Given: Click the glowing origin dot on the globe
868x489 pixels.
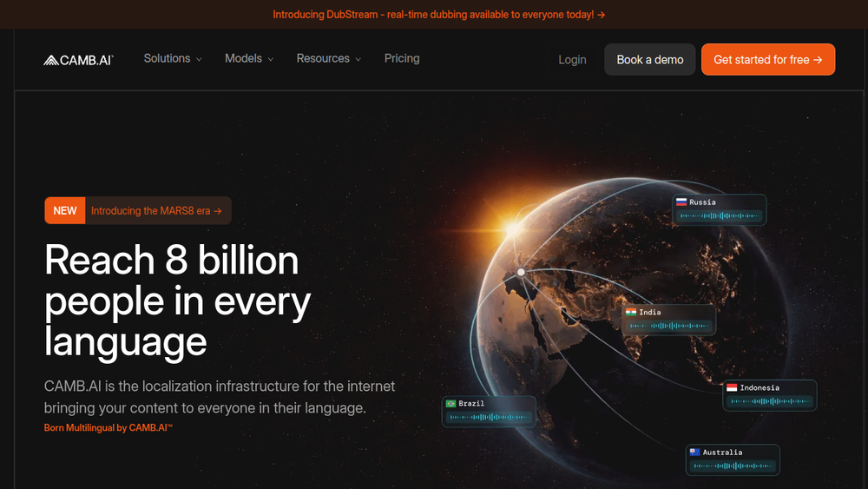Looking at the screenshot, I should [521, 272].
